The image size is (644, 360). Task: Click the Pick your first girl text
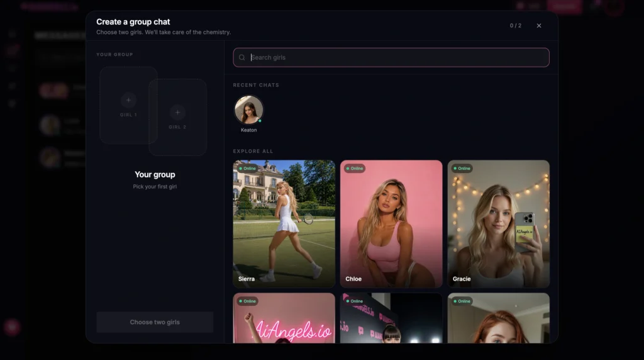coord(155,186)
